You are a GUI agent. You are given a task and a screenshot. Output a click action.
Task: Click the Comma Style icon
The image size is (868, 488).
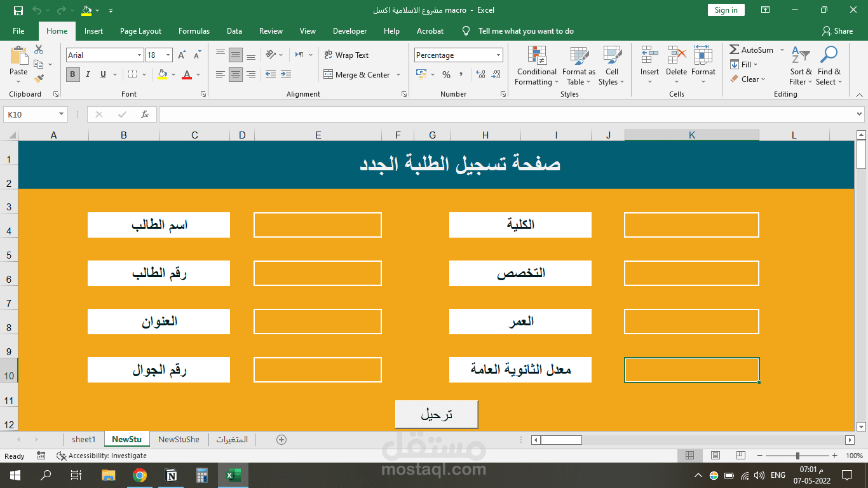(461, 74)
